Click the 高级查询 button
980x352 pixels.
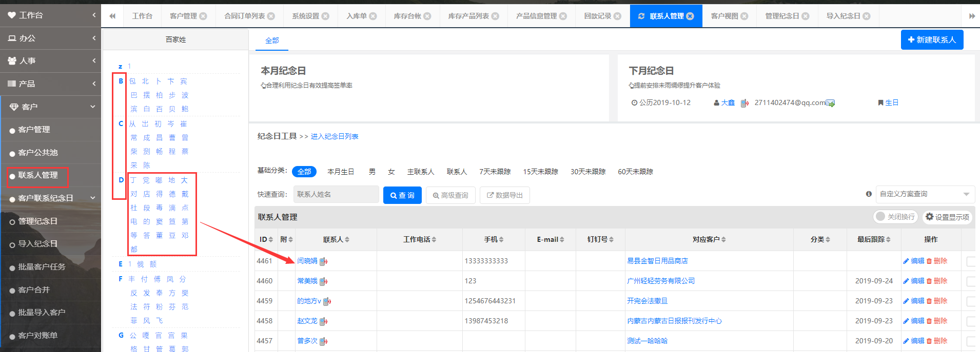tap(450, 195)
